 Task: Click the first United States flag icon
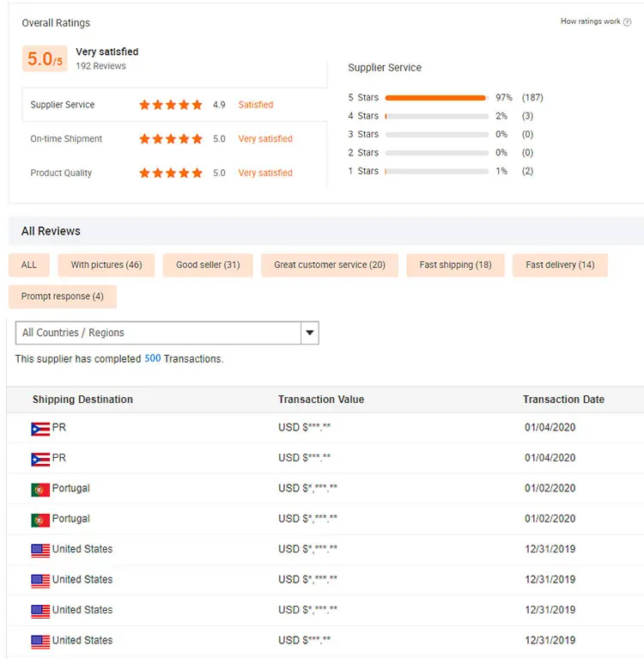pyautogui.click(x=40, y=550)
